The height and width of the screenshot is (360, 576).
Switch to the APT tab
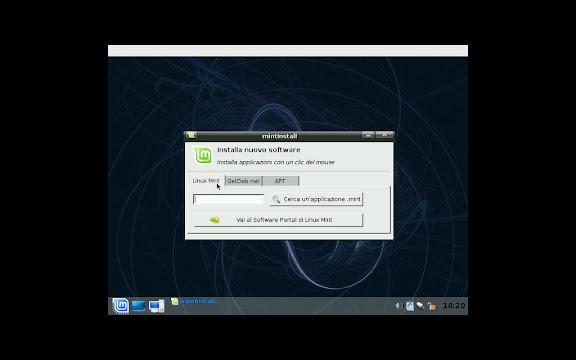point(280,181)
